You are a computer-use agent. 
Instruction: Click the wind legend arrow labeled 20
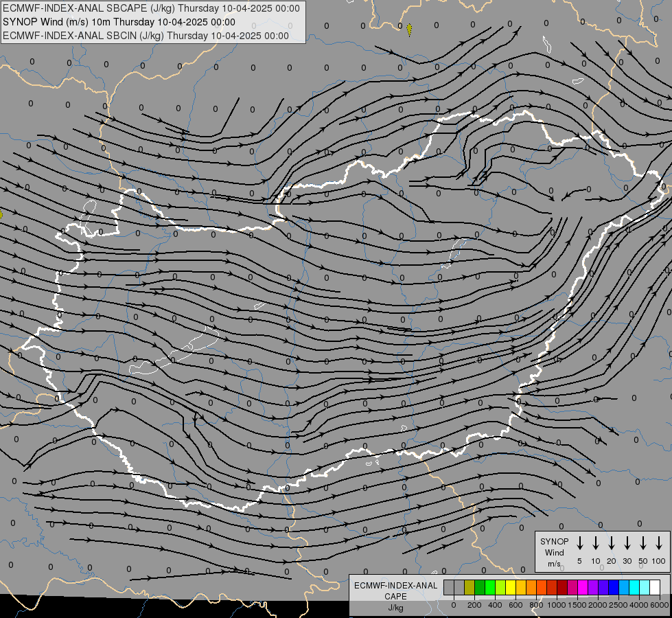pyautogui.click(x=612, y=542)
